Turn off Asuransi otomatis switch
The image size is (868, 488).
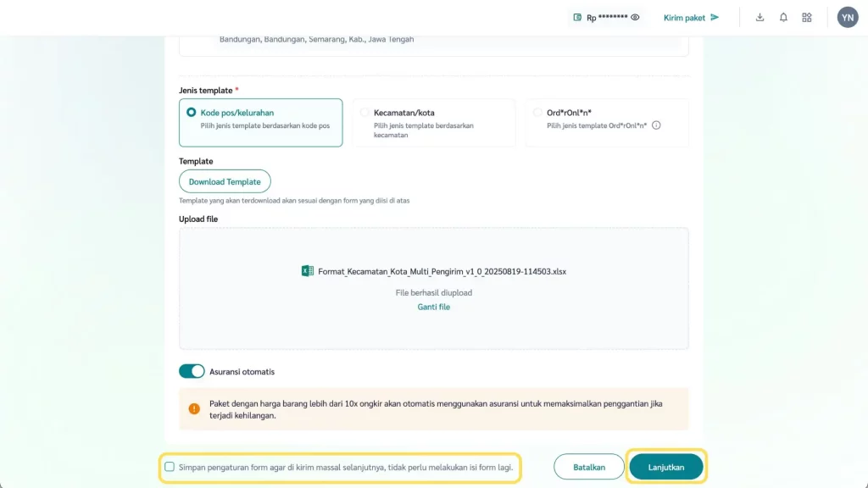click(192, 371)
